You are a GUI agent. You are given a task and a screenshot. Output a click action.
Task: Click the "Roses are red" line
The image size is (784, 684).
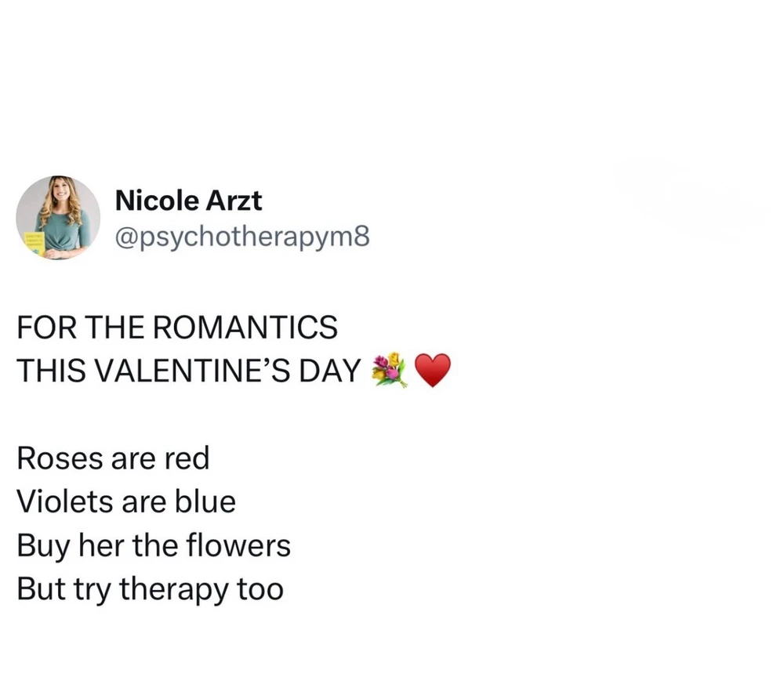pyautogui.click(x=114, y=458)
